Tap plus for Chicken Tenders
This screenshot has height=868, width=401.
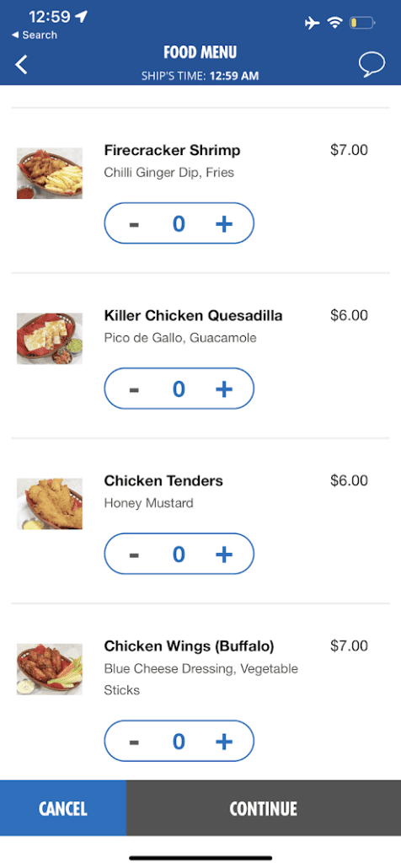coord(224,555)
